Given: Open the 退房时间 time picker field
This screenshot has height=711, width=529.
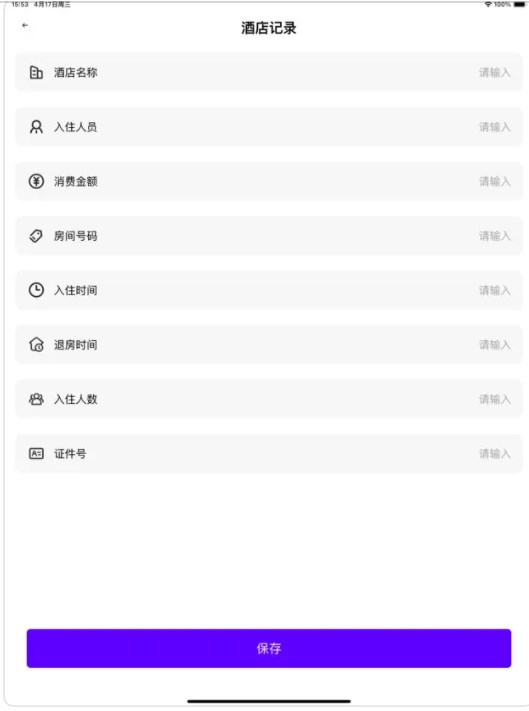Looking at the screenshot, I should click(x=269, y=345).
